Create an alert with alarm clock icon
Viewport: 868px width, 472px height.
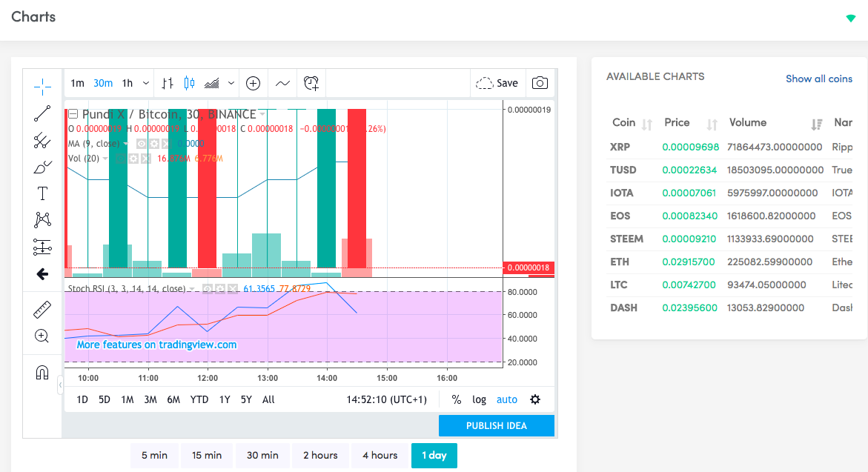pyautogui.click(x=311, y=83)
